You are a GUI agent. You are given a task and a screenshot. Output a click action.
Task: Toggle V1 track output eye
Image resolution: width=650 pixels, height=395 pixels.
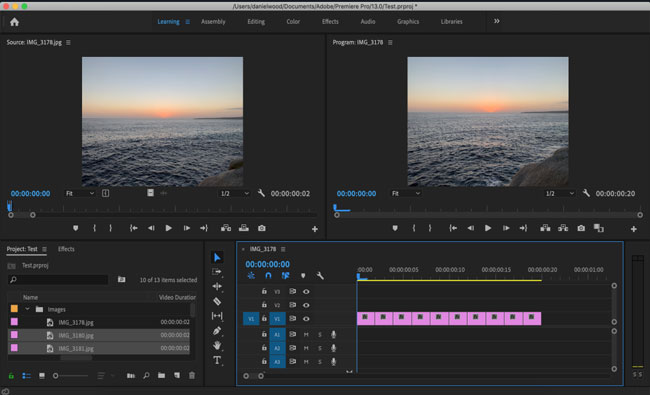click(x=306, y=319)
